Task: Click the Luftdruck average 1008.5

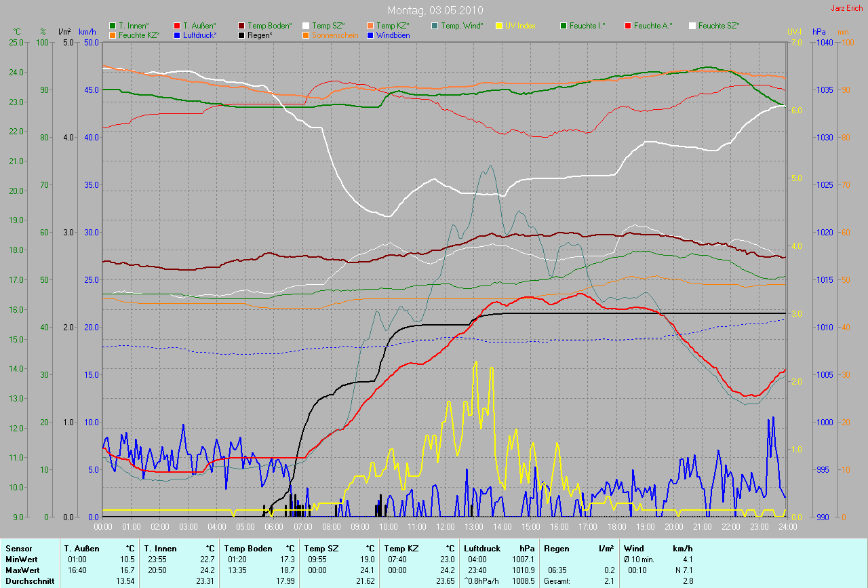Action: coord(524,581)
